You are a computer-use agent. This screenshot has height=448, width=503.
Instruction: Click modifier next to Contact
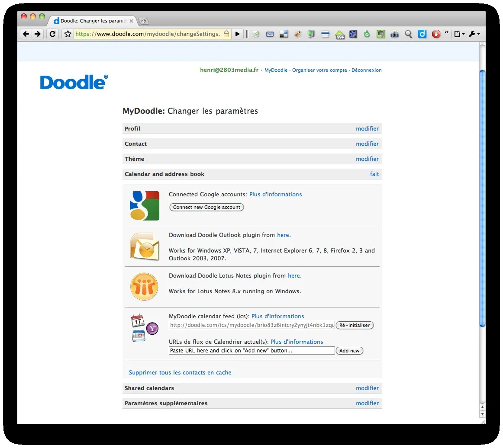click(368, 144)
